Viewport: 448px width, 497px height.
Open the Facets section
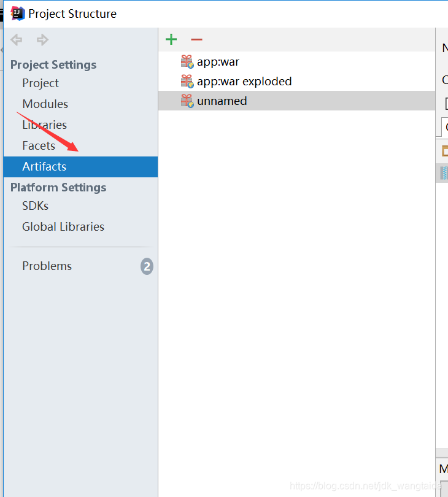click(39, 145)
